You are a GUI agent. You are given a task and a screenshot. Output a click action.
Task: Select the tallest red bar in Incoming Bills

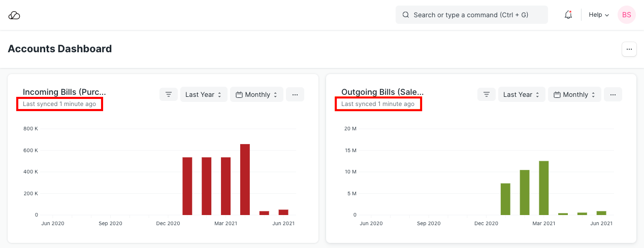pyautogui.click(x=245, y=180)
